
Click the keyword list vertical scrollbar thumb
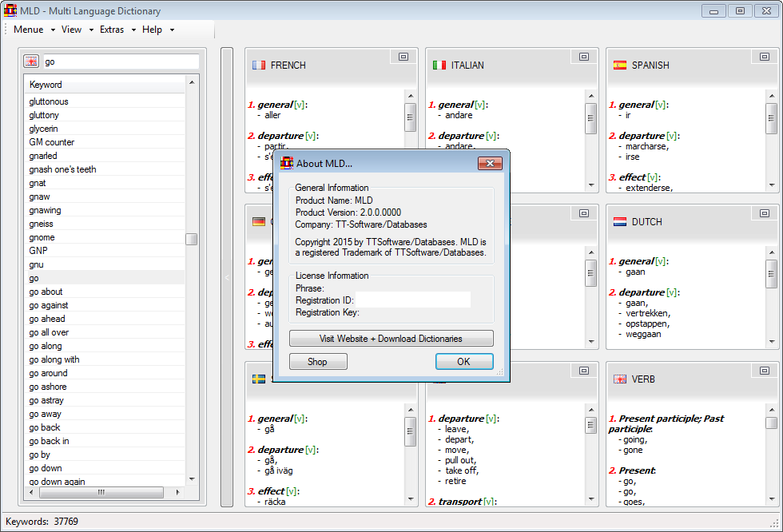pyautogui.click(x=191, y=239)
